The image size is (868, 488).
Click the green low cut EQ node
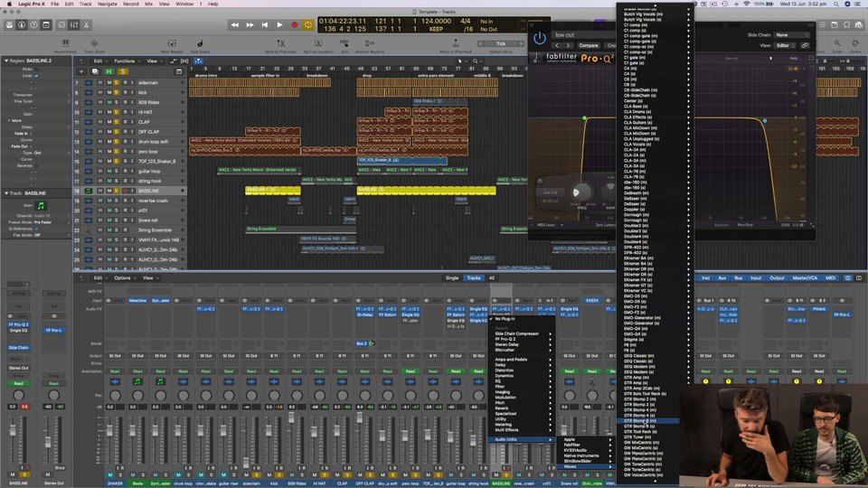tap(585, 118)
